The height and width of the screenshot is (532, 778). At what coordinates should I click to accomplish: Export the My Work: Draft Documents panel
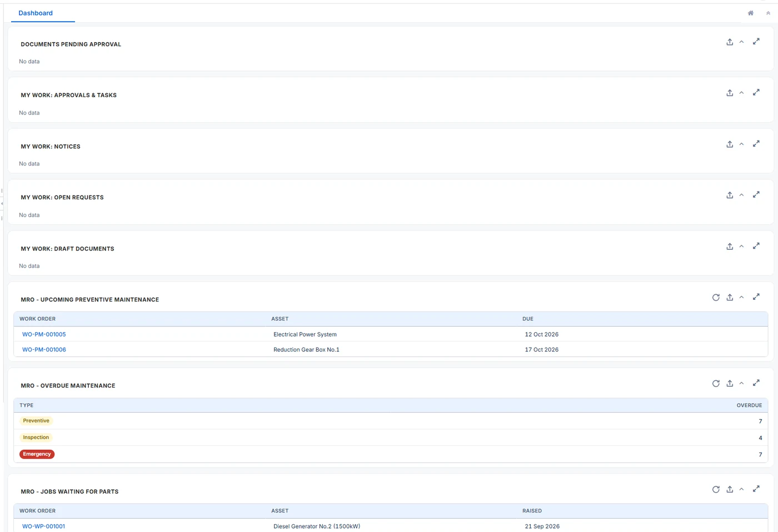tap(730, 246)
